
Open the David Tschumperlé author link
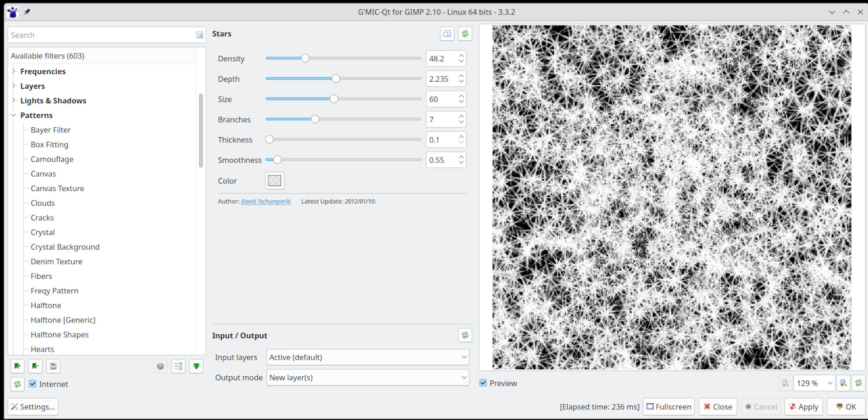click(x=265, y=201)
